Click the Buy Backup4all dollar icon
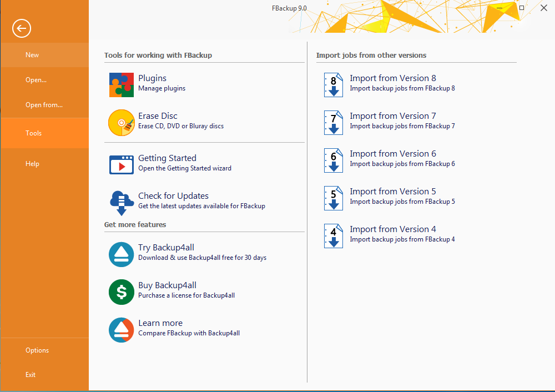Image resolution: width=555 pixels, height=392 pixels. pyautogui.click(x=122, y=292)
